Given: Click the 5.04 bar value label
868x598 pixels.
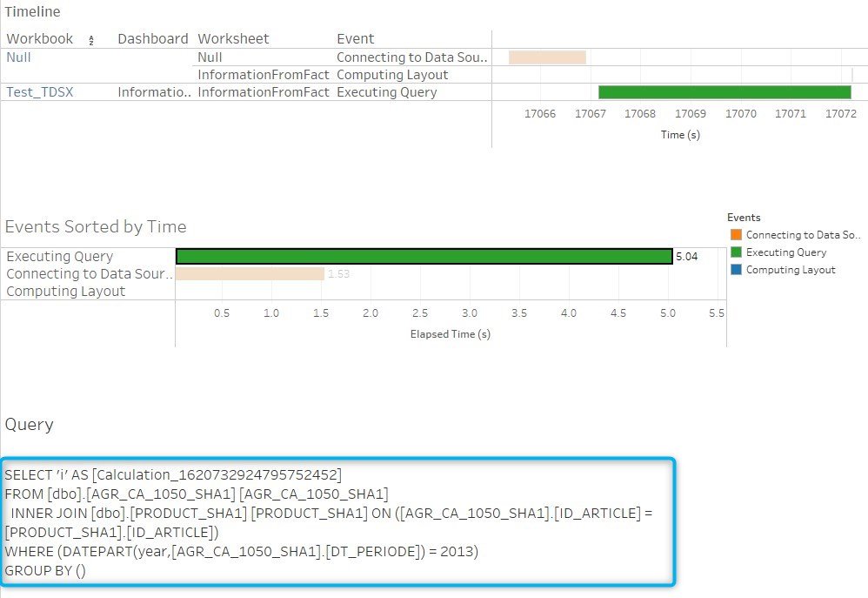Looking at the screenshot, I should (686, 257).
